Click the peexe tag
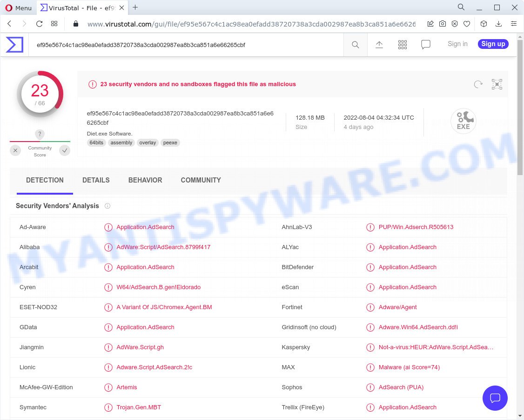Viewport: 524px width, 420px height. 170,142
